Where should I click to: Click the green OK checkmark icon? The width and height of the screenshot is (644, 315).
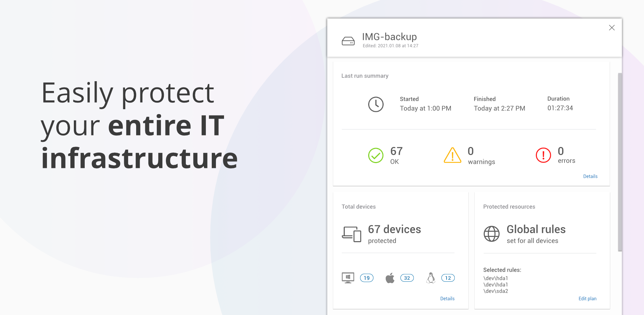[376, 155]
